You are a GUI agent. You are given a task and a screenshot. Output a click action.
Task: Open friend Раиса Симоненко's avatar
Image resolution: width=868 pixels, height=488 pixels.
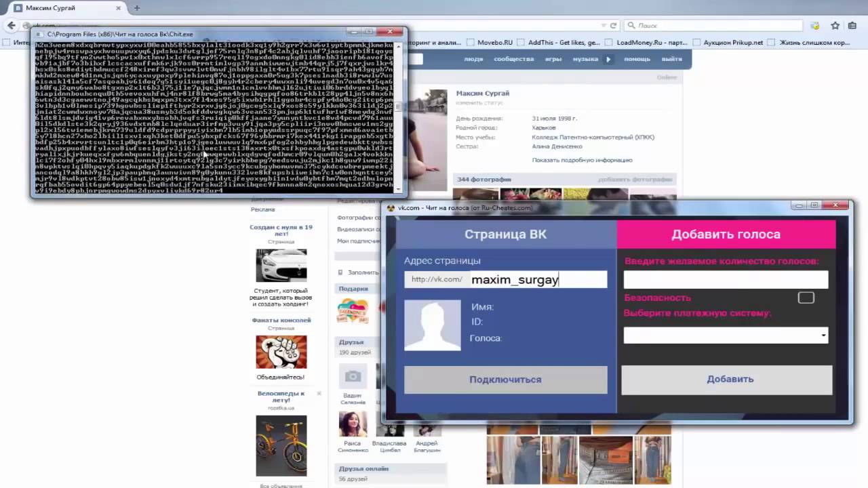pos(353,424)
